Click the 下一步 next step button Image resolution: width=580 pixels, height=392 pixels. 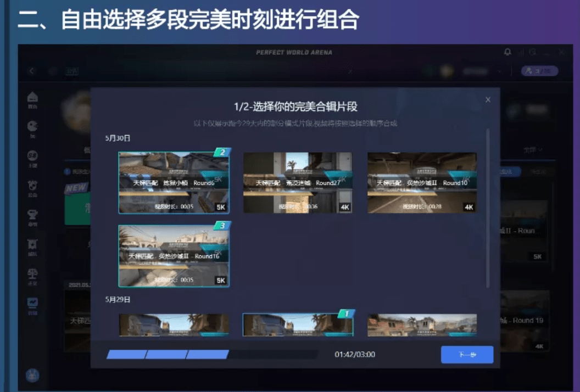(x=467, y=355)
